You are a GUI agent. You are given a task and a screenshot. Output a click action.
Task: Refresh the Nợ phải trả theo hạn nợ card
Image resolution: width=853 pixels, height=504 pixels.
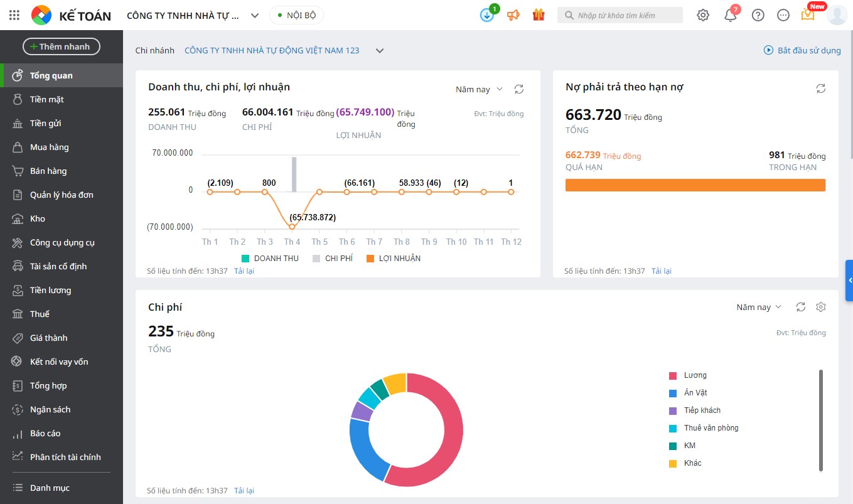[x=821, y=88]
